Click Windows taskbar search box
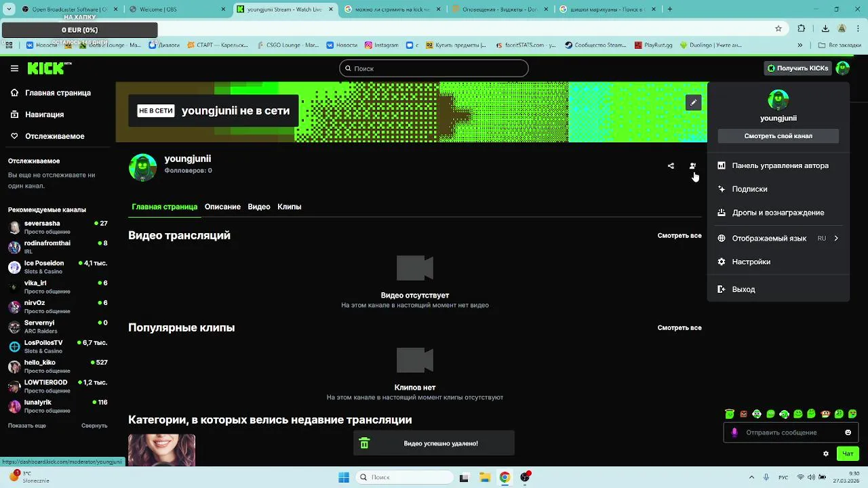The image size is (868, 488). (406, 477)
